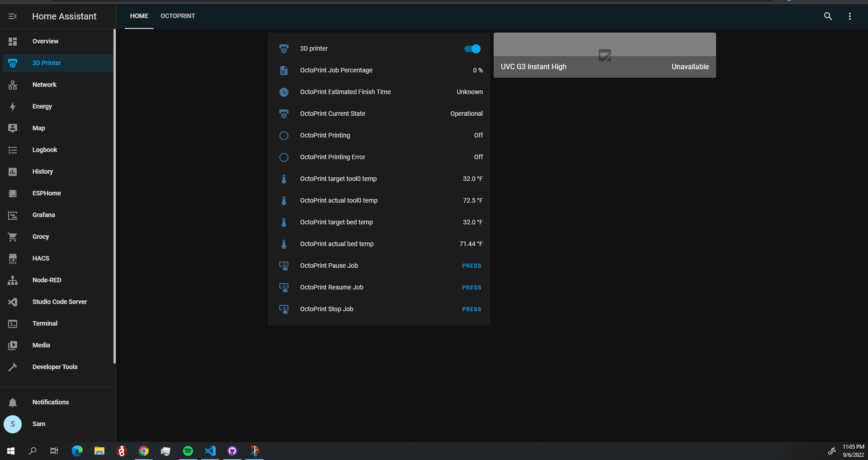Open the Windows Start menu
Image resolution: width=868 pixels, height=460 pixels.
[x=11, y=451]
